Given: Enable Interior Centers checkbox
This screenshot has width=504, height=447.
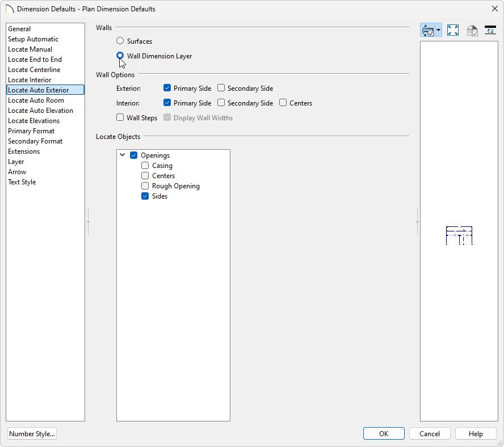Looking at the screenshot, I should click(x=283, y=103).
